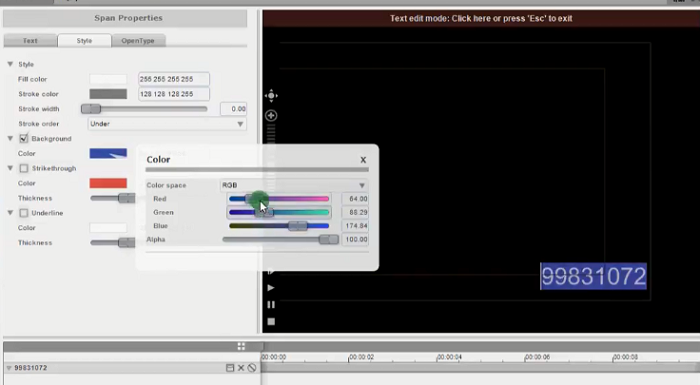
Task: Click the Red value field 64.00
Action: tap(355, 199)
